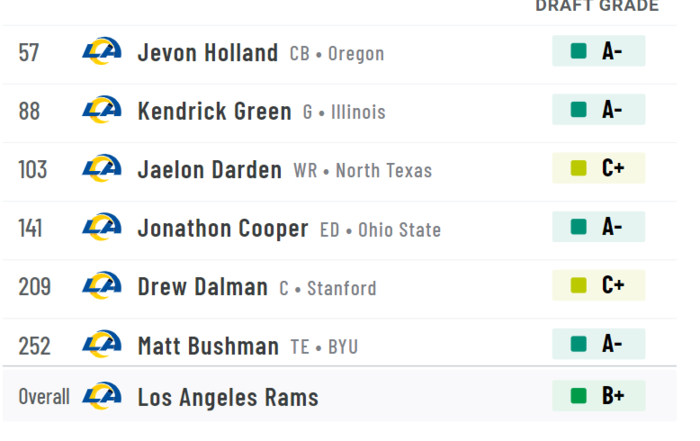Viewport: 700px width, 441px height.
Task: Click the Rams logo beside Jonathon Cooper
Action: point(101,228)
